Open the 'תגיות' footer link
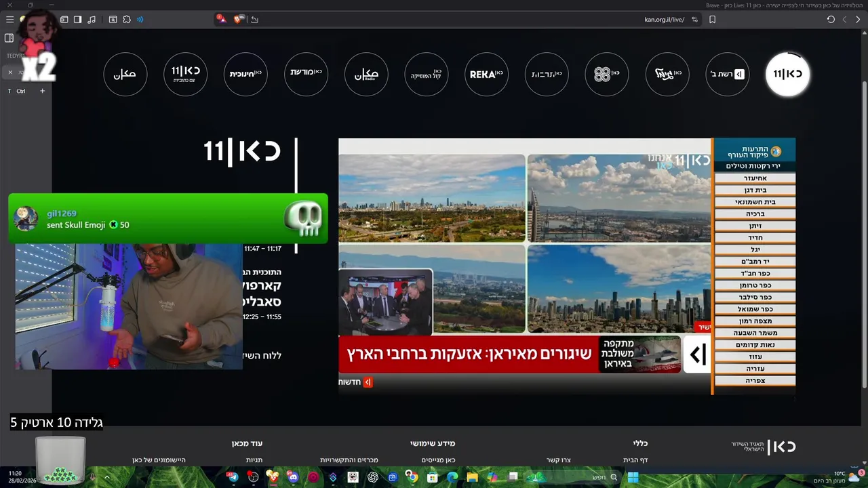Screen dimensions: 868x488 coord(254,460)
